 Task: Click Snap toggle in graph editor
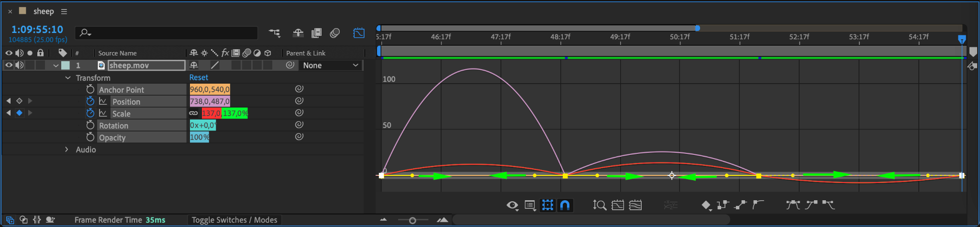(x=565, y=205)
